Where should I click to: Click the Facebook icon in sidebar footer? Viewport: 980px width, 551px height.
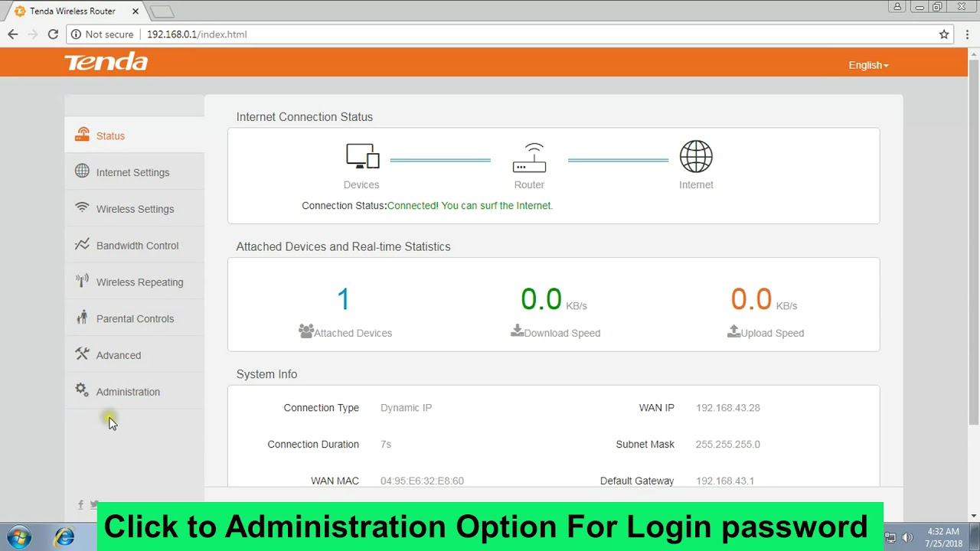click(x=80, y=504)
